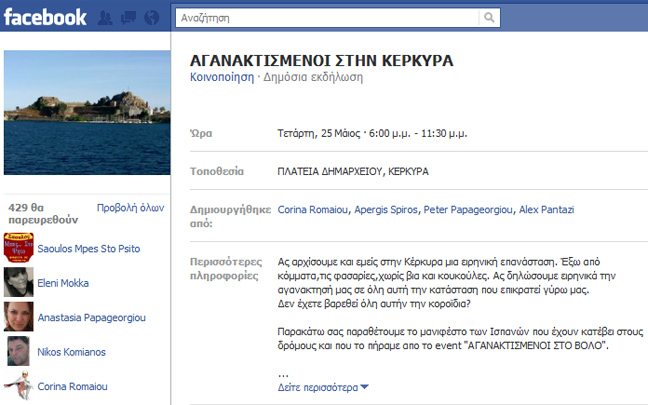This screenshot has height=405, width=648.
Task: Click Προβολή όλων to view all attendees
Action: click(x=130, y=208)
